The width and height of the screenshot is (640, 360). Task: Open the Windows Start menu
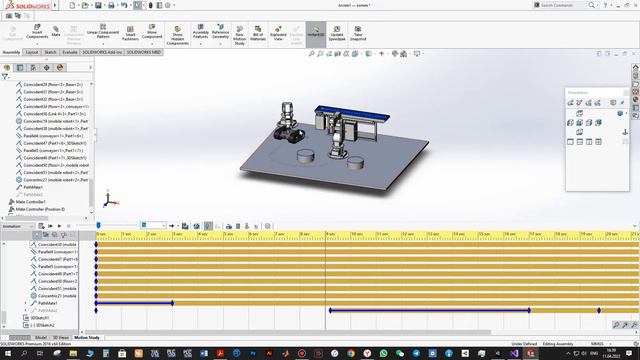(8, 353)
